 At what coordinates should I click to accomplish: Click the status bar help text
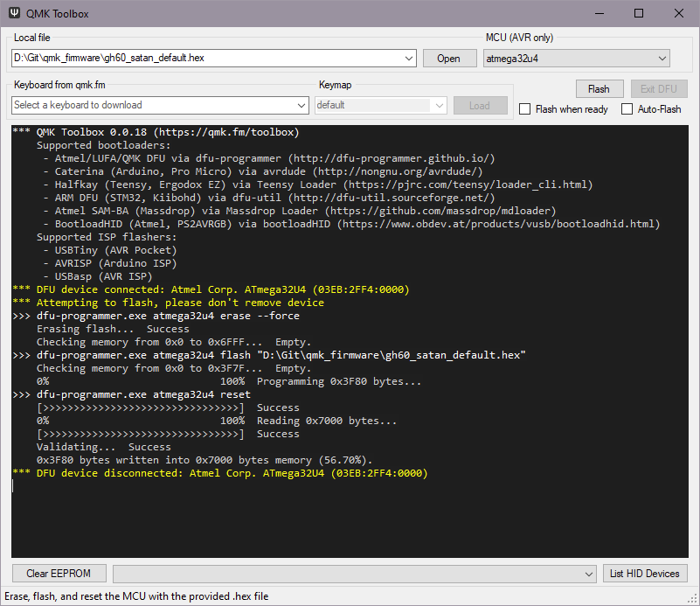(x=136, y=596)
